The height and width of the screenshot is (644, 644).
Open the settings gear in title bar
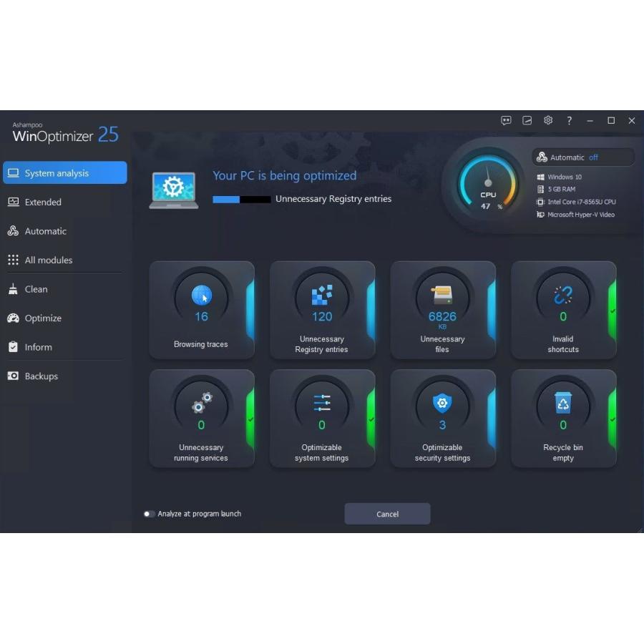(x=547, y=120)
